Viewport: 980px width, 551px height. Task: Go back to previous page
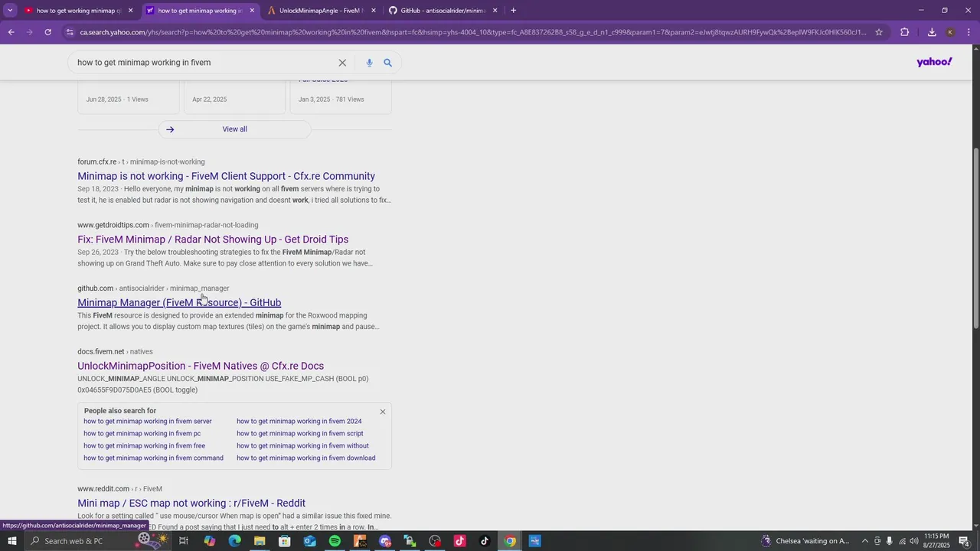tap(11, 32)
